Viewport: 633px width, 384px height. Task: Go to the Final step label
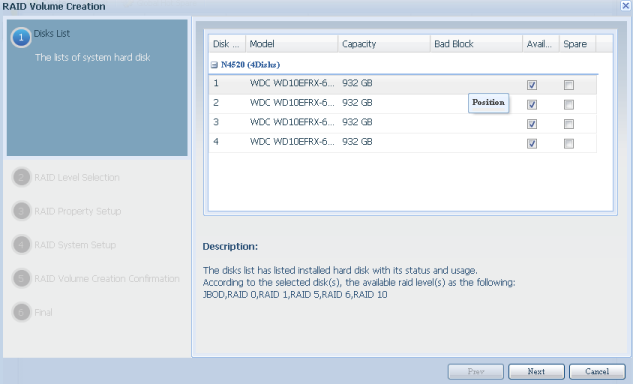tap(43, 313)
